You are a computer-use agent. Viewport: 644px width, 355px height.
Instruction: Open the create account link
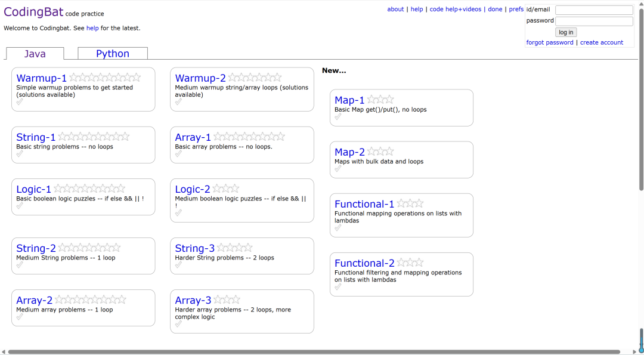(x=601, y=42)
